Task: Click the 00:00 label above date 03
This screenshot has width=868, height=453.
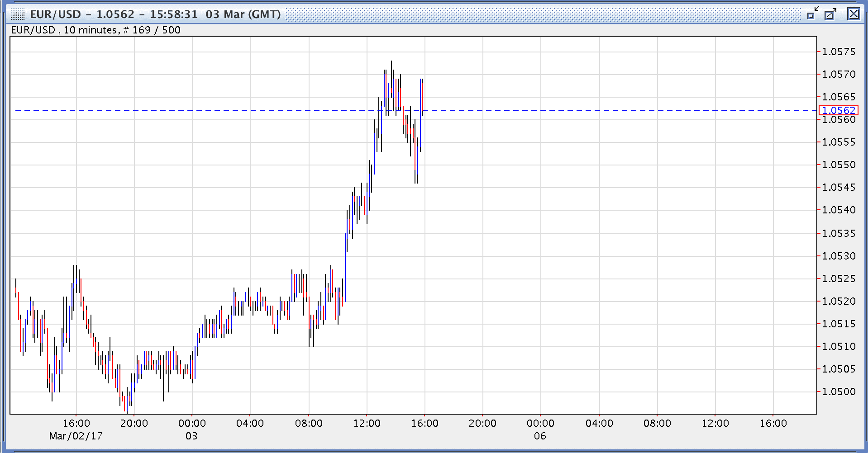Action: (192, 424)
